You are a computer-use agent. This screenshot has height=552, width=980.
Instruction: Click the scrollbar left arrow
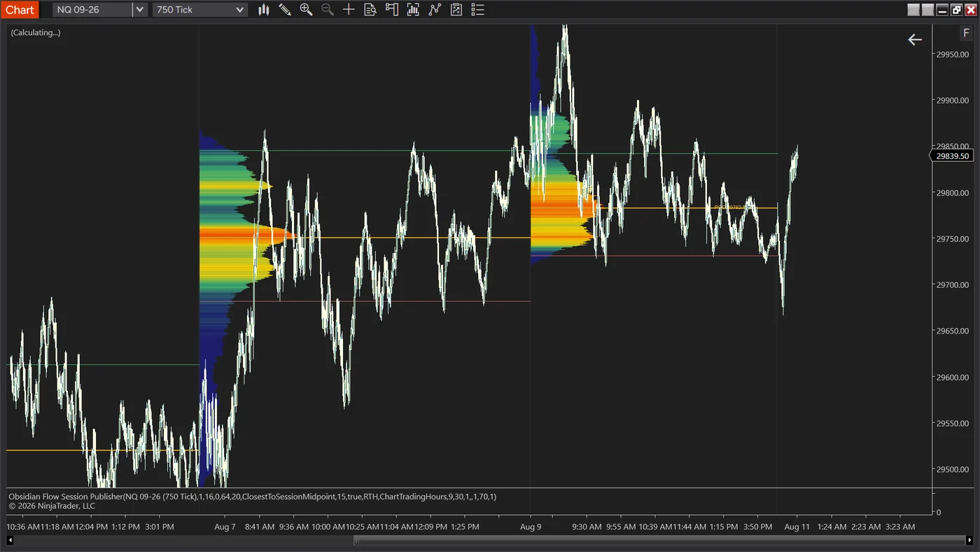pos(10,540)
